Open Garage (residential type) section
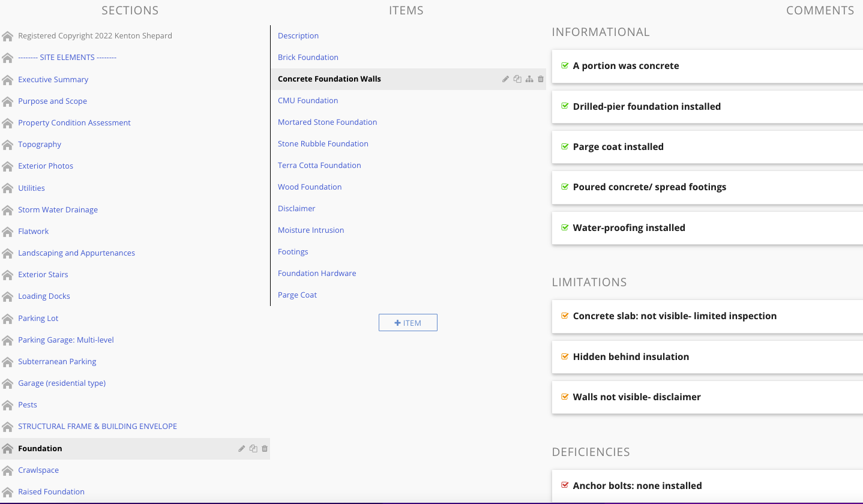The image size is (863, 504). coord(62,383)
